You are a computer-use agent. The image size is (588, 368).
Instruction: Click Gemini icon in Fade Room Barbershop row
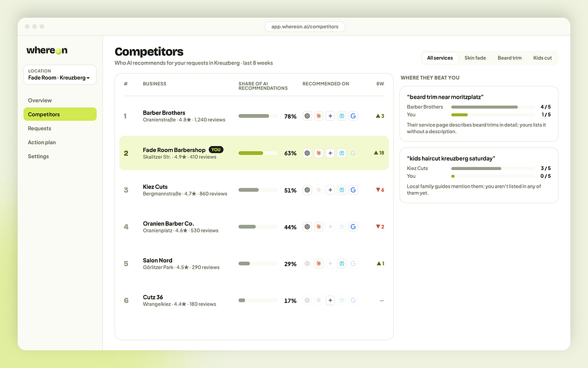click(x=330, y=153)
